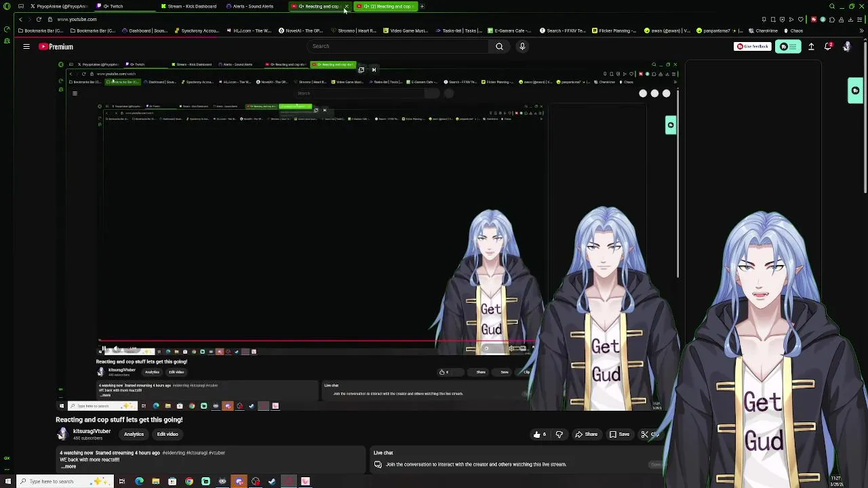Open the #vtuber hashtag below the player
Viewport: 868px width, 488px height.
[216, 453]
